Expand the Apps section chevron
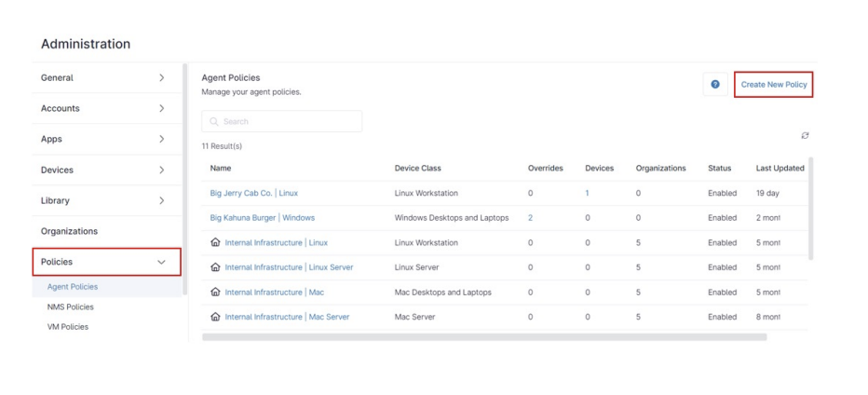 pos(161,140)
